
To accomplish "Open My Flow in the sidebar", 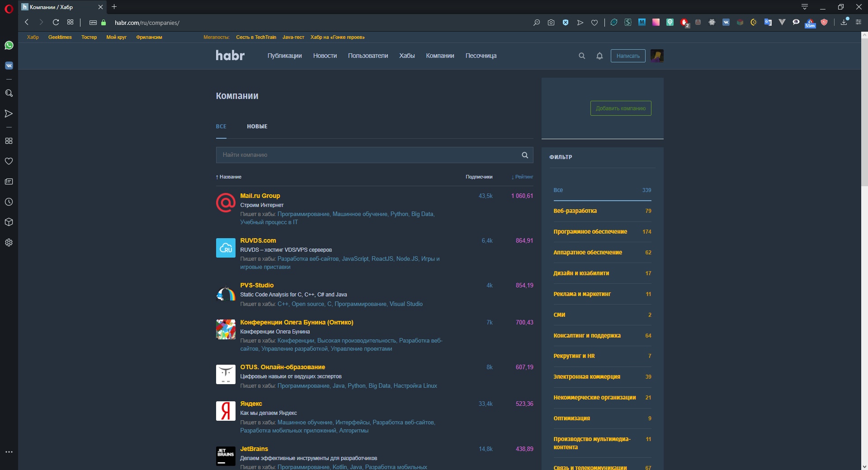I will tap(9, 113).
